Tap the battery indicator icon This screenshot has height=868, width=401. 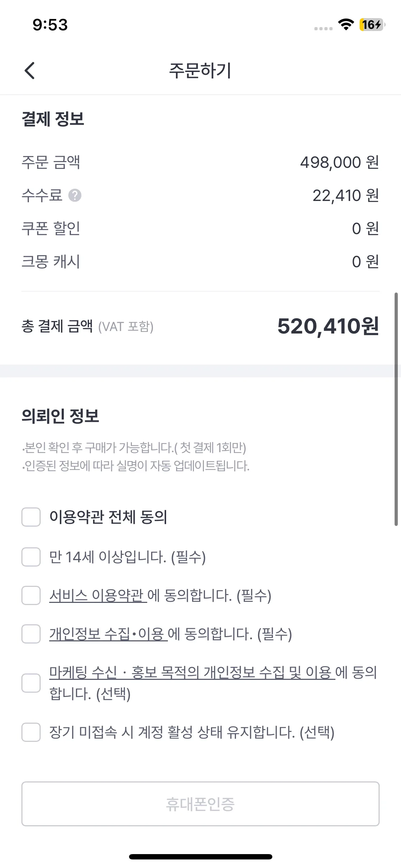pos(372,25)
